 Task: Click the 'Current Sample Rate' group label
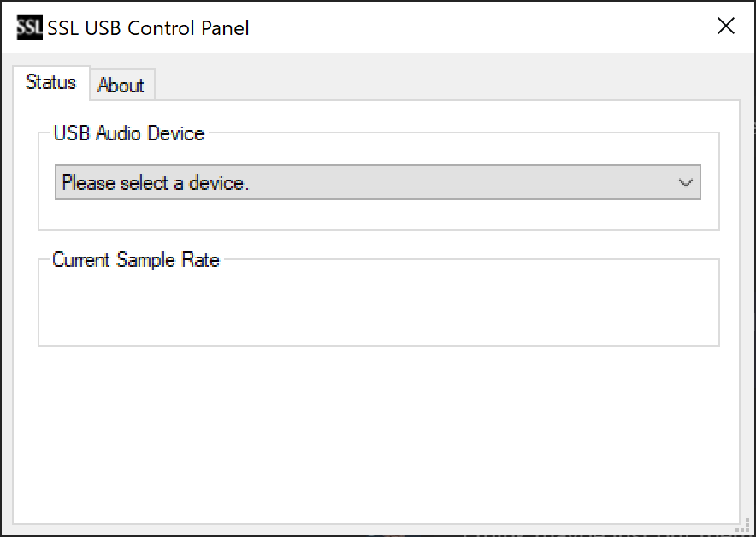click(135, 260)
